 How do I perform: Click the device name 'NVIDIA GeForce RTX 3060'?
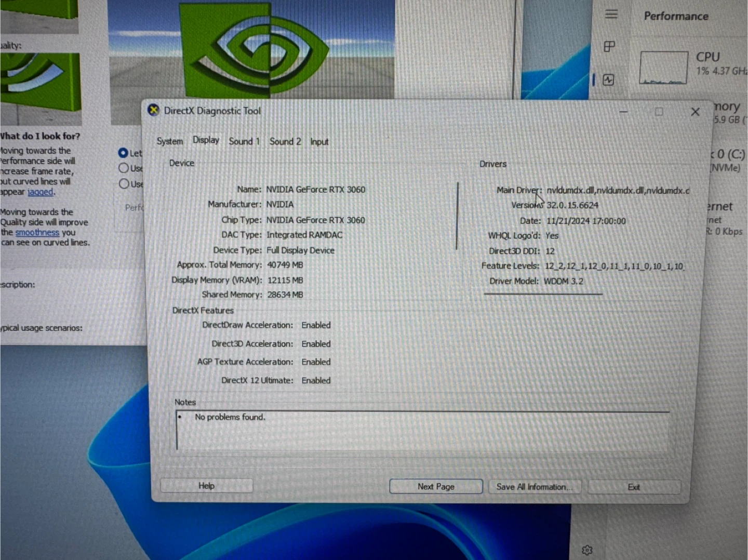pos(316,190)
